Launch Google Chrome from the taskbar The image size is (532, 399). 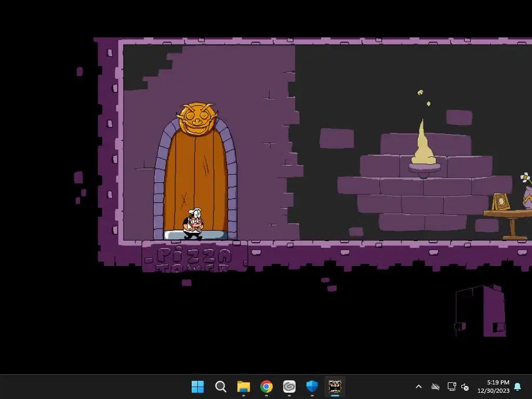coord(267,387)
